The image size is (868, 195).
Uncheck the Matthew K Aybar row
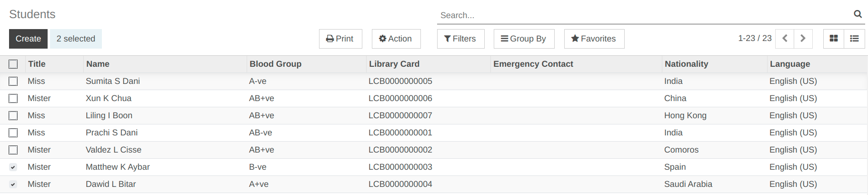click(13, 167)
